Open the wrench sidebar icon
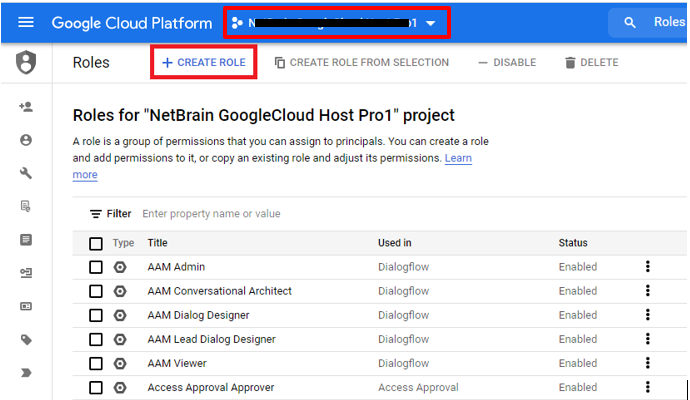Screen dimensions: 690x400 [x=26, y=173]
